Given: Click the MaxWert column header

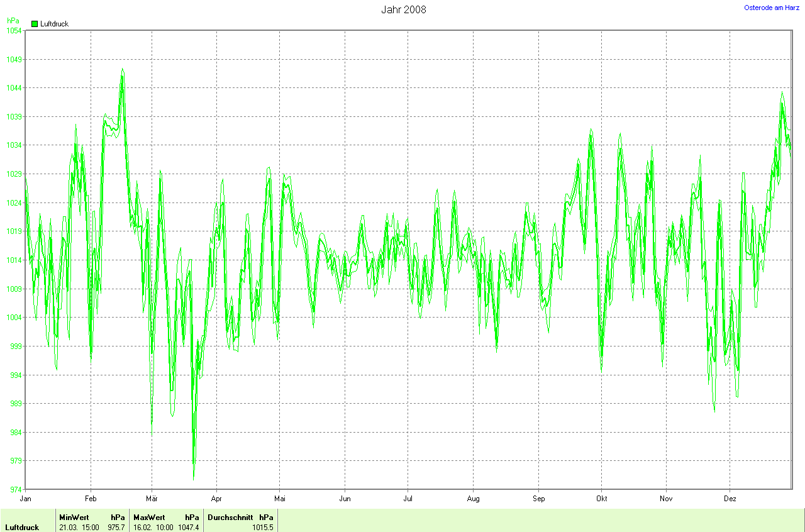Looking at the screenshot, I should tap(149, 518).
